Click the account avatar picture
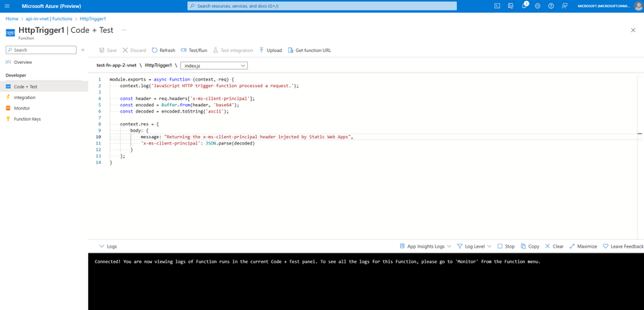Viewport: 644px width, 310px height. click(638, 6)
